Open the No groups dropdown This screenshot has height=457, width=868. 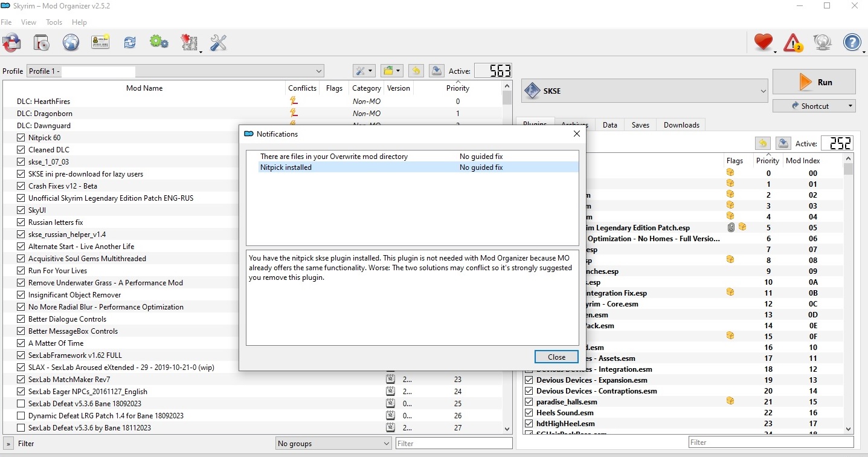pyautogui.click(x=333, y=444)
